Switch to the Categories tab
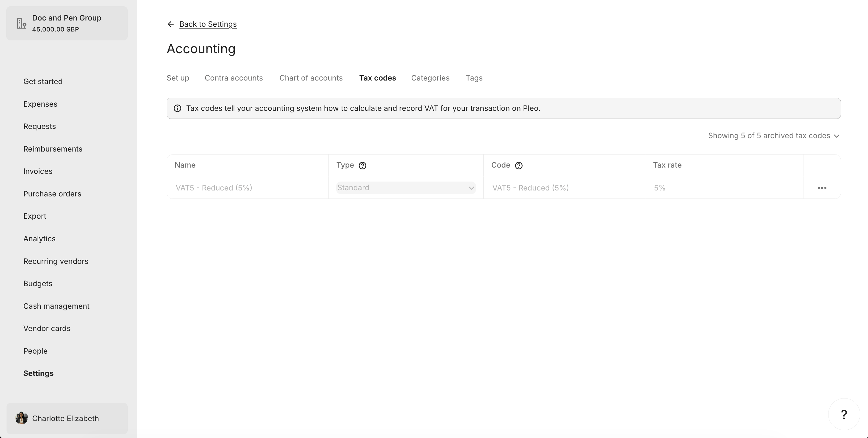Screen dimensions: 868x438 (430, 78)
